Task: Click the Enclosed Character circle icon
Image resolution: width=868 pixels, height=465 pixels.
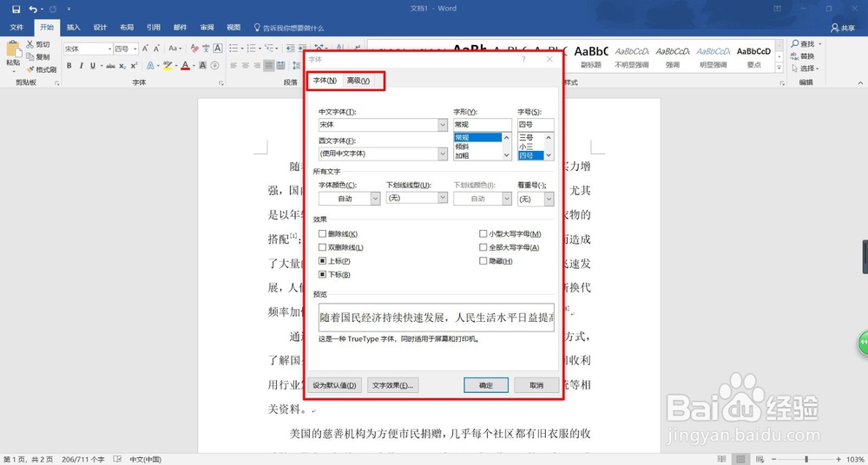Action: point(214,66)
